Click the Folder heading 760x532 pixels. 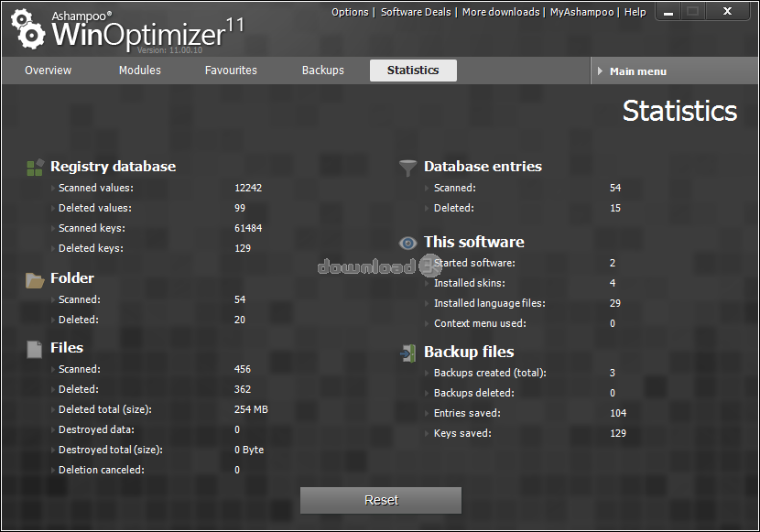72,278
